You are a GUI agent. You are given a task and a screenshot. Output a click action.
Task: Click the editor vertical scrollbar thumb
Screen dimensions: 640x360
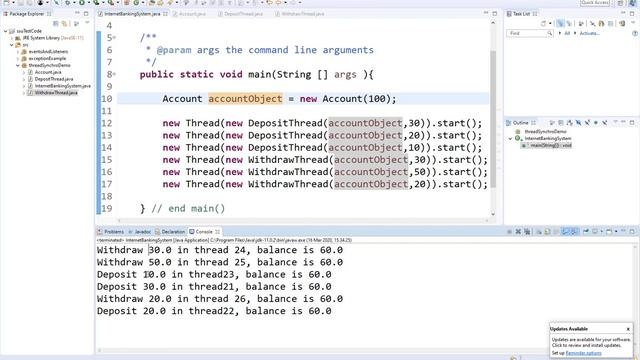(493, 118)
